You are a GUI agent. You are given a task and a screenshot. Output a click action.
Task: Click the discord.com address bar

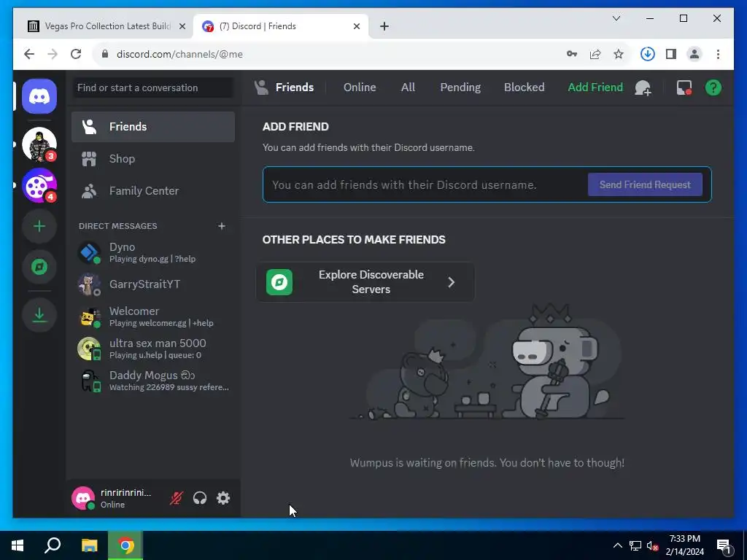click(x=329, y=54)
